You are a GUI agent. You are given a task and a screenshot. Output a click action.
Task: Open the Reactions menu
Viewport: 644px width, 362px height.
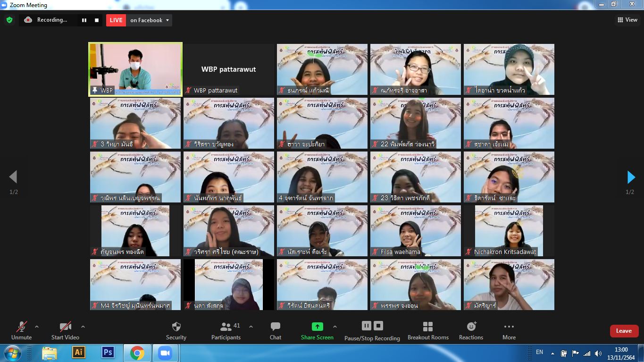471,327
